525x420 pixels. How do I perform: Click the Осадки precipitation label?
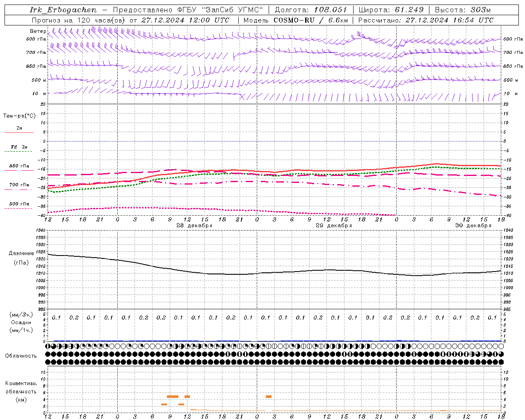[x=21, y=322]
